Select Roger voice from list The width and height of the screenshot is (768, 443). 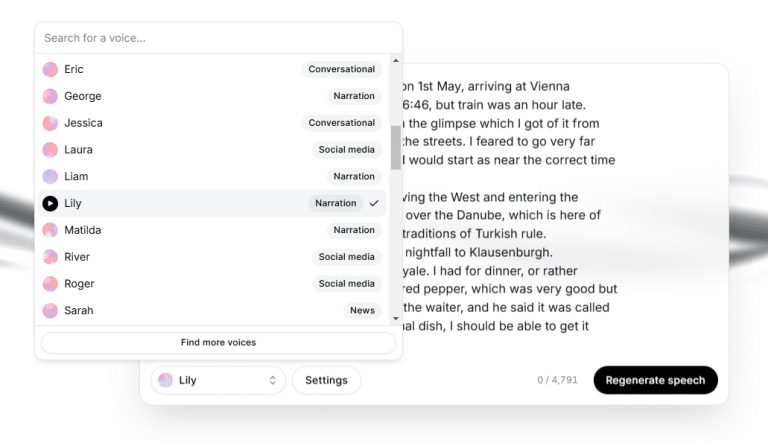point(212,283)
